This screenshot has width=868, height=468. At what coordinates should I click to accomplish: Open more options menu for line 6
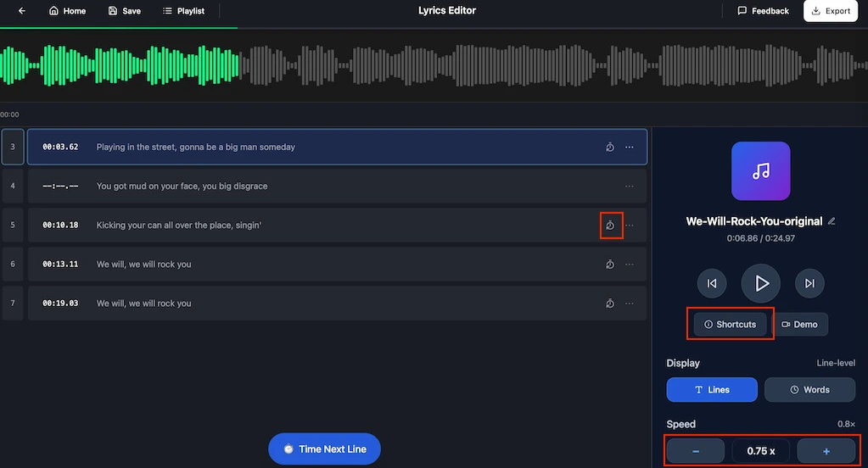[630, 265]
